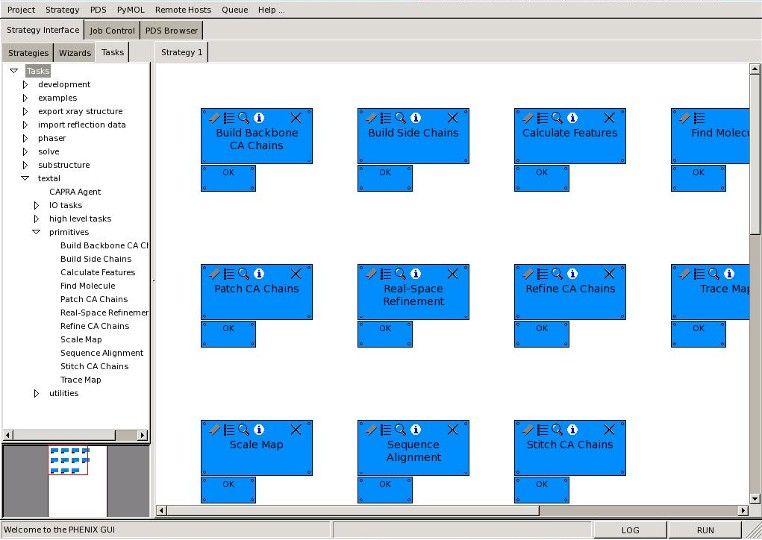The height and width of the screenshot is (540, 762).
Task: Click the pencil edit icon on Stitch CA Chains
Action: tap(527, 430)
